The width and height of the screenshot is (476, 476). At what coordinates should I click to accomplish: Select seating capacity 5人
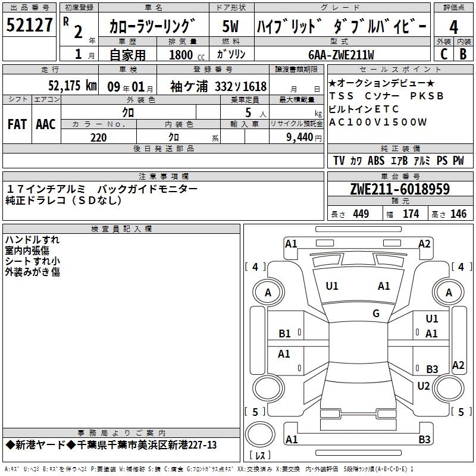pos(256,113)
